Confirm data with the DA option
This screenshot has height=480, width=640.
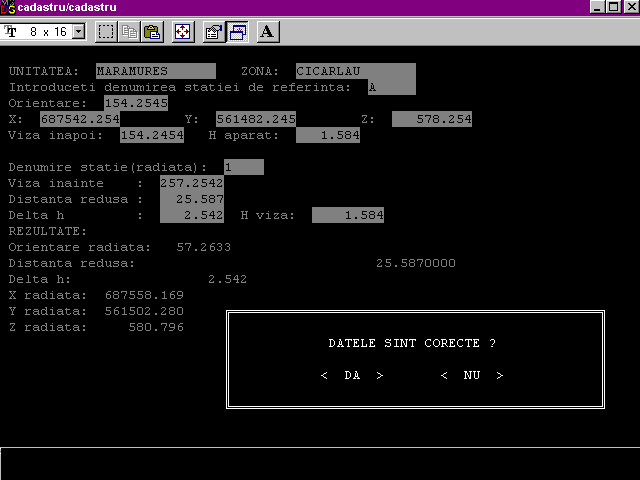click(x=352, y=376)
